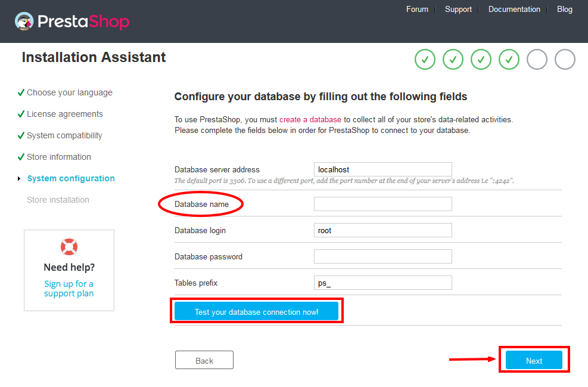Click the arrow beside System configuration
The image size is (588, 387).
pos(19,179)
